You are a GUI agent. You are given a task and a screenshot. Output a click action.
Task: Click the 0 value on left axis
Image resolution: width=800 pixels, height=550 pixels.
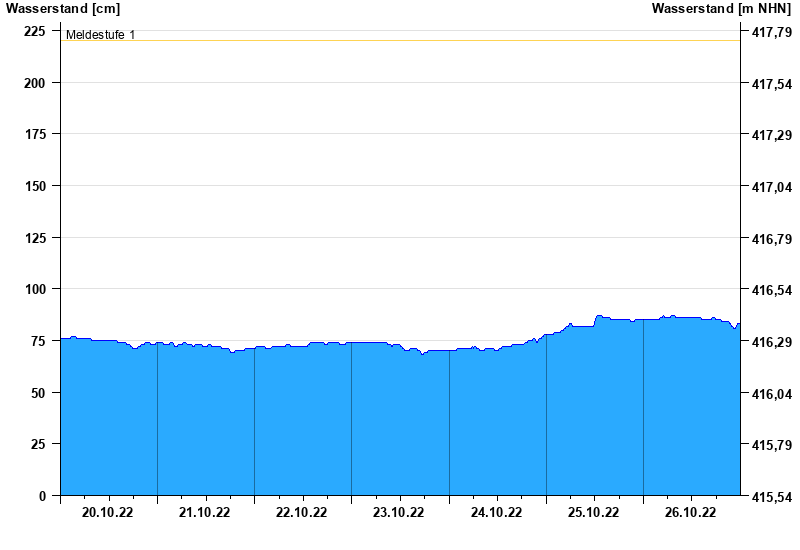pyautogui.click(x=42, y=496)
